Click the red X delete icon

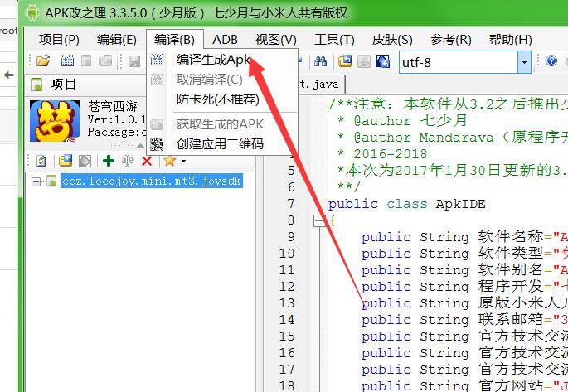tap(147, 161)
